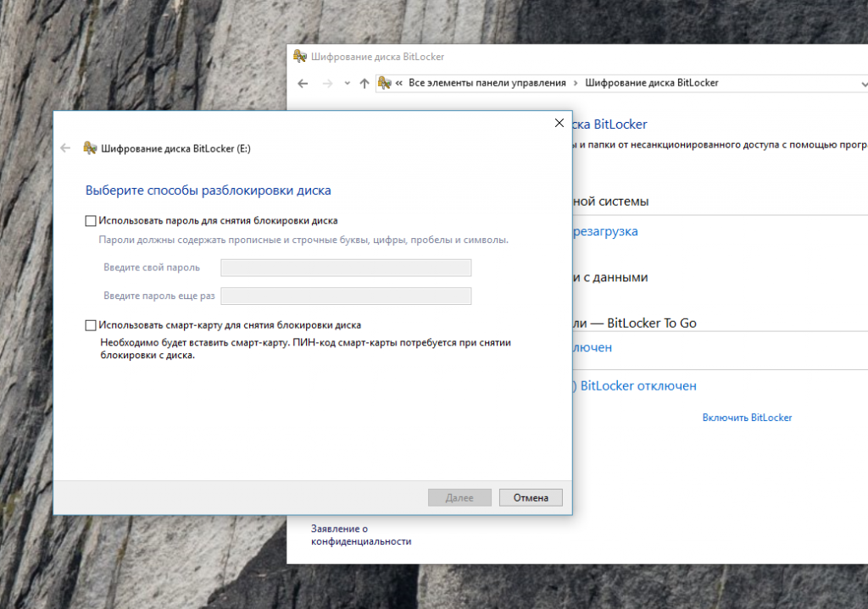The height and width of the screenshot is (609, 868).
Task: Open recent locations dropdown in Control Panel
Action: (x=347, y=84)
